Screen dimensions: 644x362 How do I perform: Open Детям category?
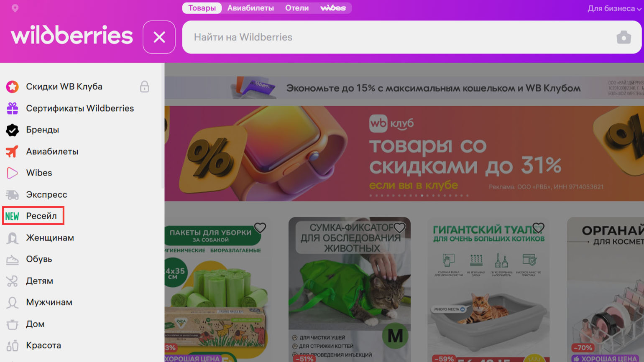pos(39,281)
